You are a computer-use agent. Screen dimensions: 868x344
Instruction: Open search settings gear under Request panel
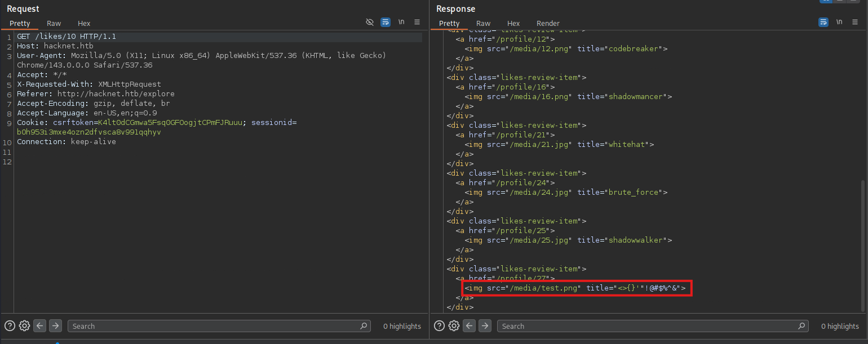coord(24,325)
